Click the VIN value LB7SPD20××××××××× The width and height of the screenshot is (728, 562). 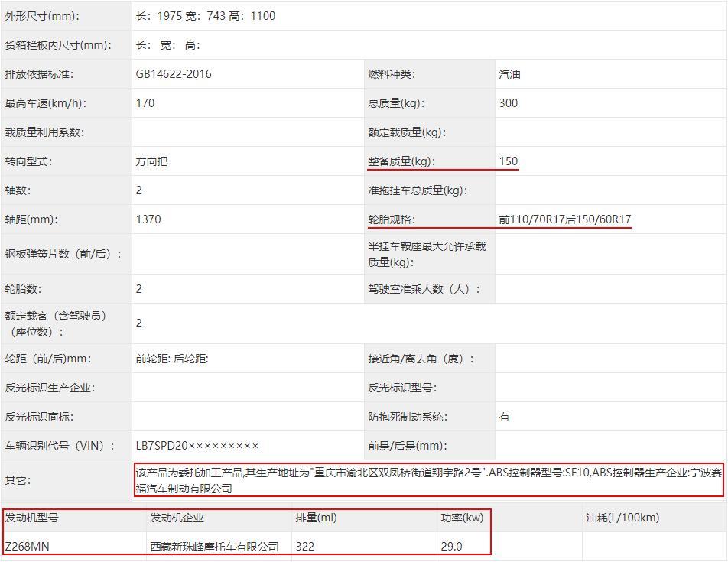pyautogui.click(x=197, y=446)
